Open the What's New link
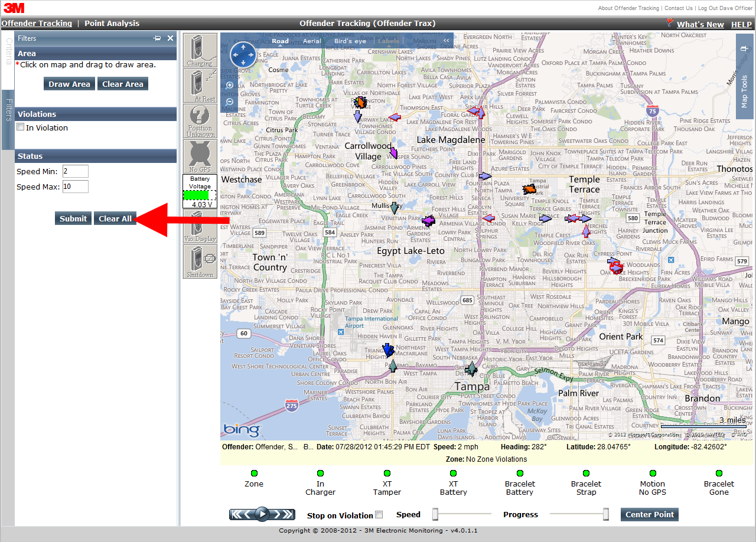 coord(700,24)
